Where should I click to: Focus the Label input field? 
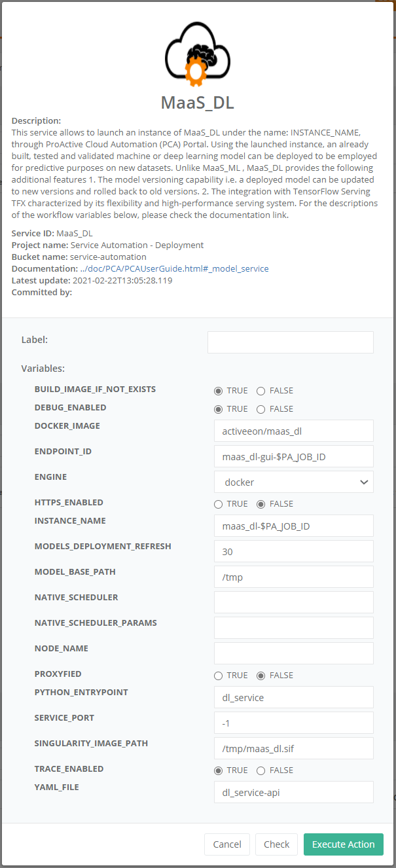pyautogui.click(x=291, y=342)
